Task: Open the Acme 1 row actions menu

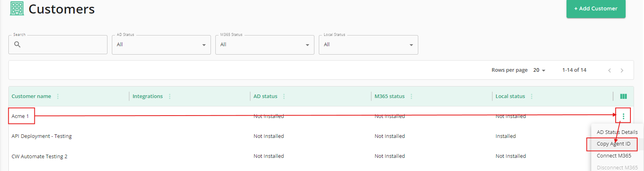Action: pos(623,116)
